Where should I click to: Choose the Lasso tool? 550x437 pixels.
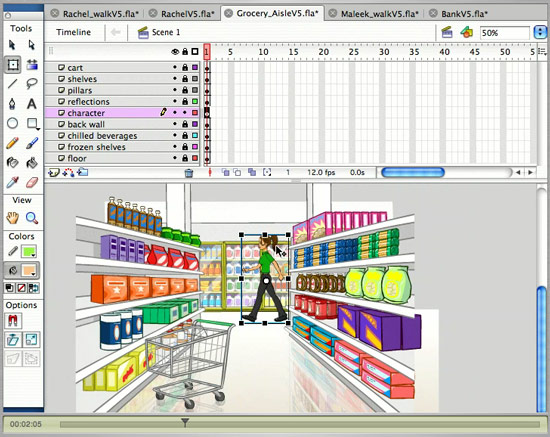(x=32, y=83)
